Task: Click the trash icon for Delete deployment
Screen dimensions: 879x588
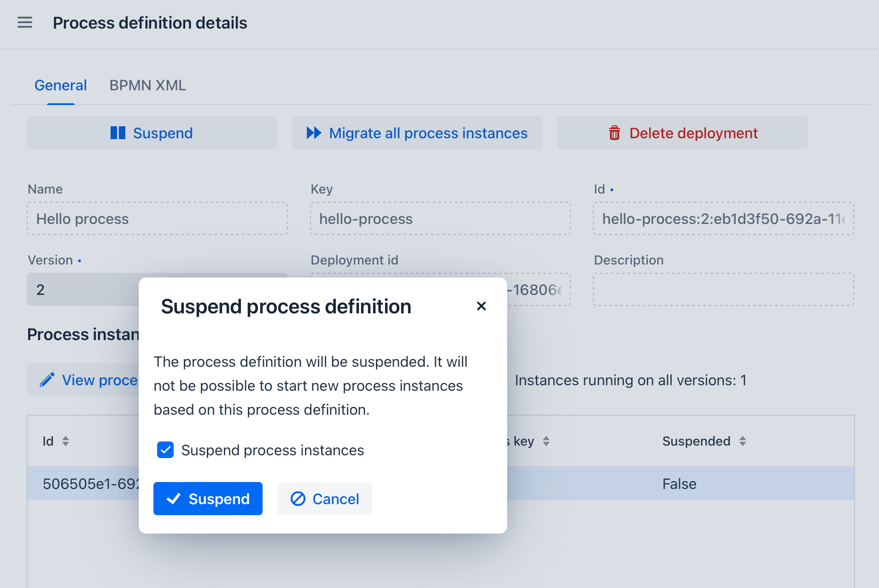Action: tap(615, 133)
